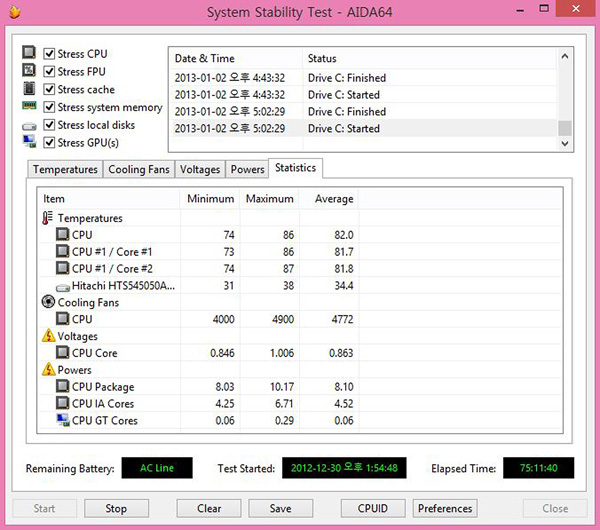
Task: Click the monitor icon of CPU GT Cores
Action: click(63, 420)
